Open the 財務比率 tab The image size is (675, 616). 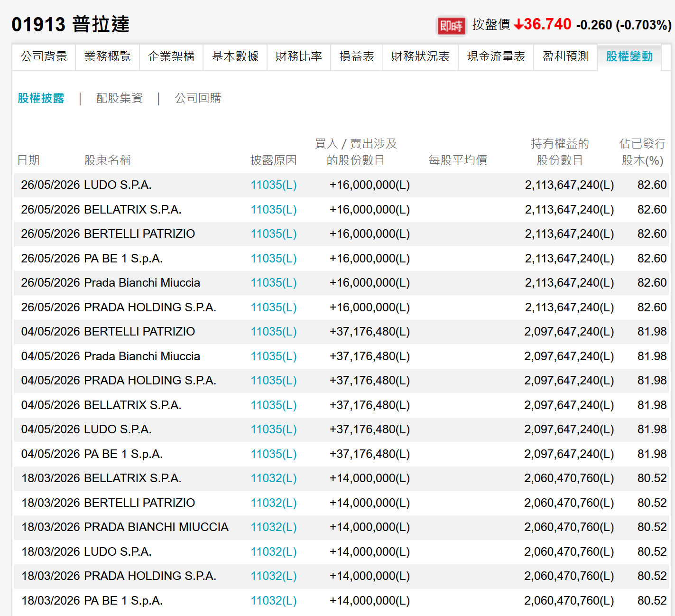(x=299, y=57)
